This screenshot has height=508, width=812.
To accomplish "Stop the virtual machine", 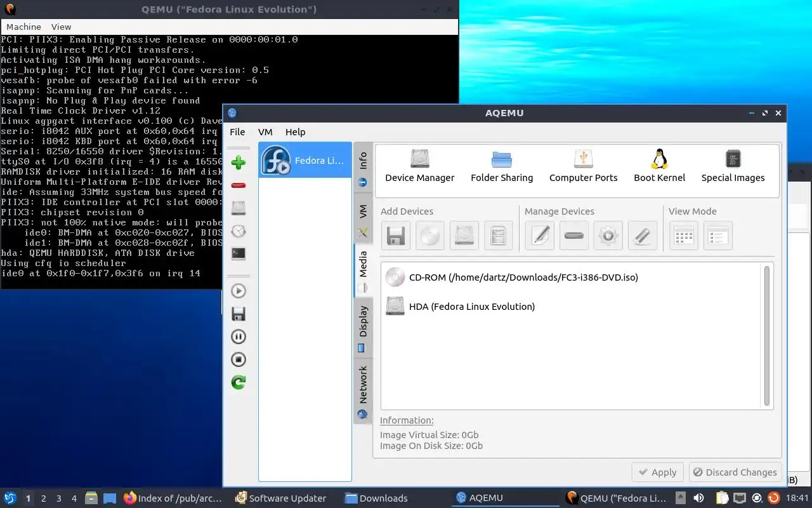I will point(239,359).
